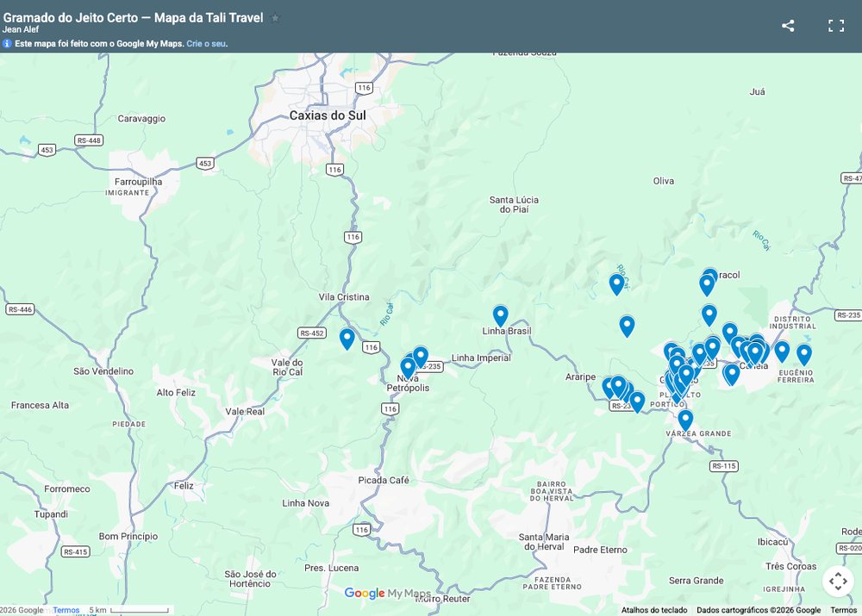This screenshot has width=862, height=616.
Task: Click the Serra Grande label
Action: pyautogui.click(x=696, y=581)
